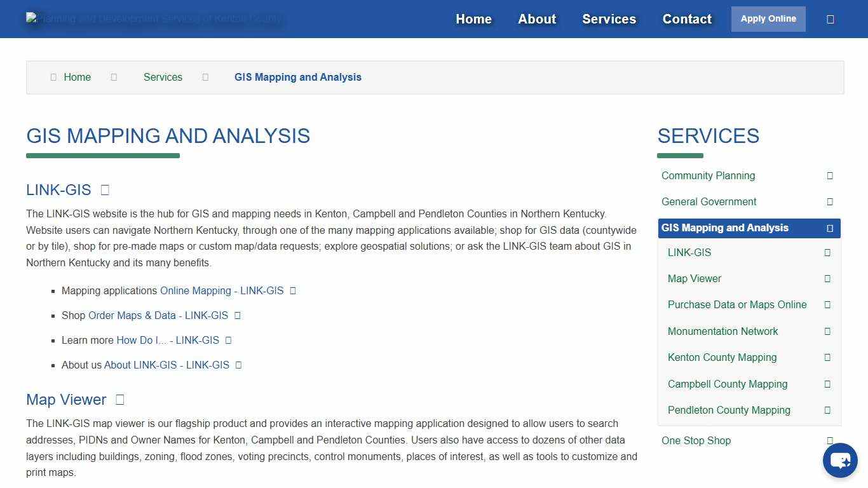The width and height of the screenshot is (868, 488).
Task: Open the Home menu item
Action: (473, 18)
